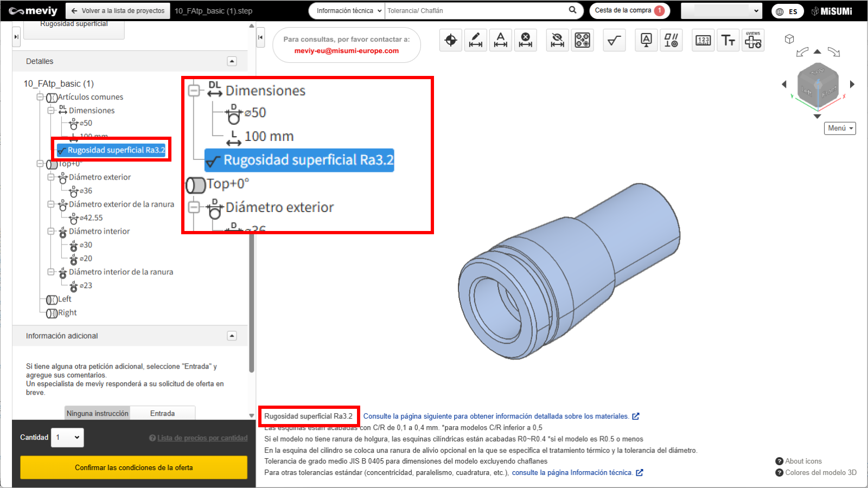Collapse the Detalles panel section
The height and width of the screenshot is (488, 868).
(232, 61)
